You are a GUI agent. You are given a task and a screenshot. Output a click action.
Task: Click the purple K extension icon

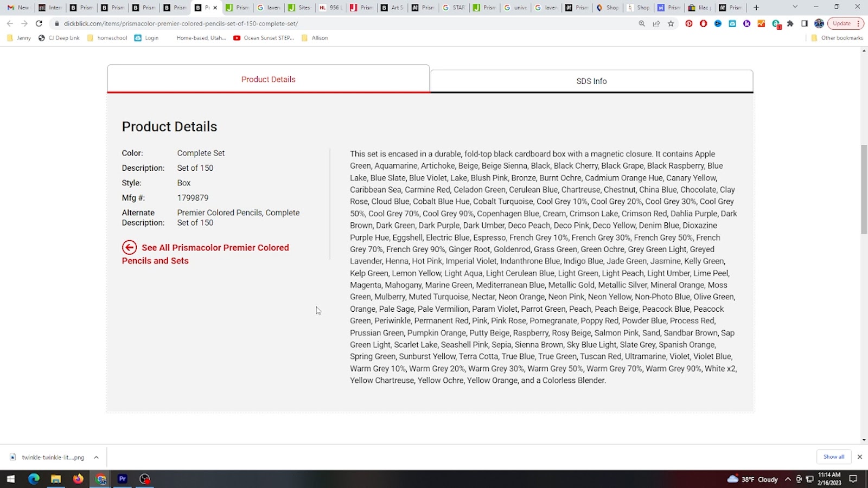tap(747, 23)
